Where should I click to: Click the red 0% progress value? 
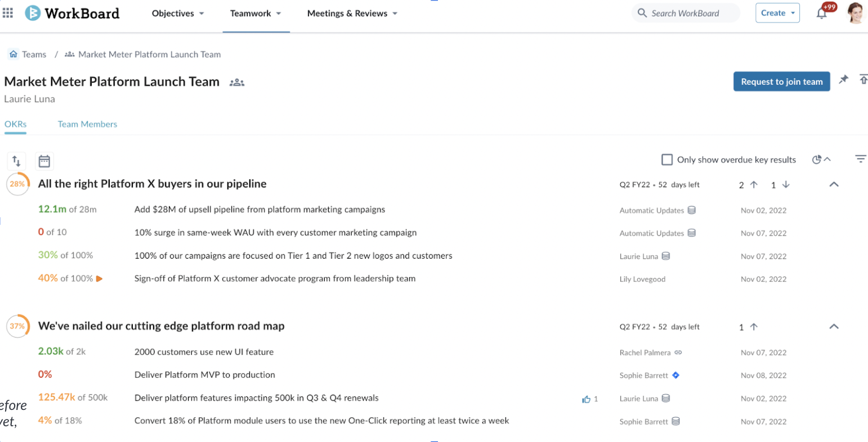(45, 375)
